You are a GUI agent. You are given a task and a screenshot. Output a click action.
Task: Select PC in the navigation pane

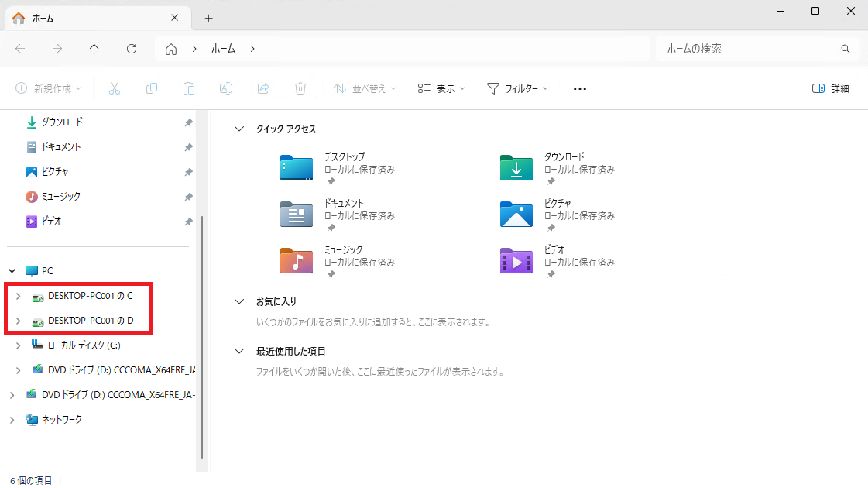coord(47,271)
